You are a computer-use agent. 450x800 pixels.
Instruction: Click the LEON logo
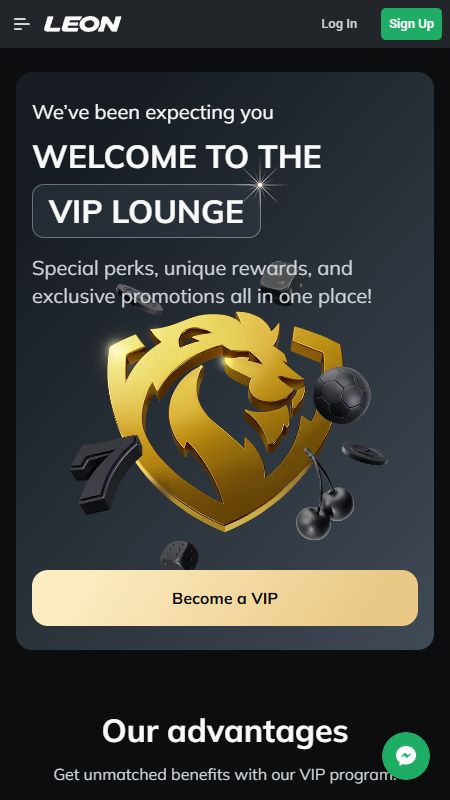tap(82, 24)
